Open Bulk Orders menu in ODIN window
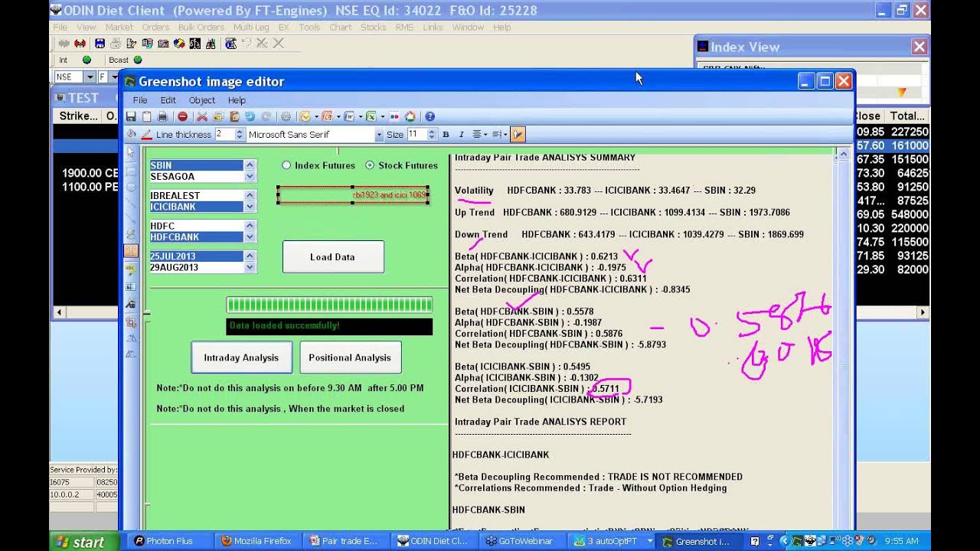The width and height of the screenshot is (980, 551). point(201,27)
